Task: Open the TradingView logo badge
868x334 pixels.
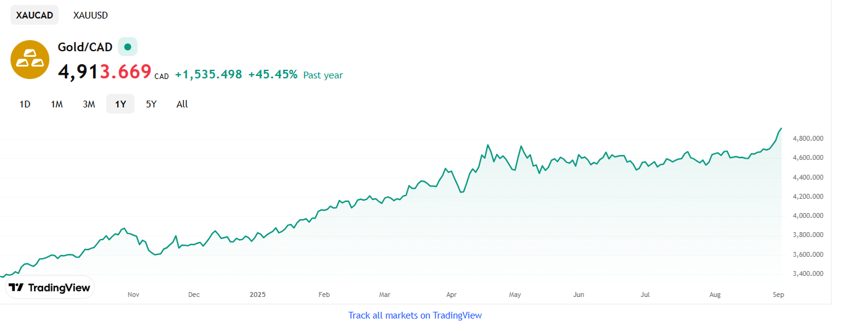Action: pyautogui.click(x=50, y=287)
